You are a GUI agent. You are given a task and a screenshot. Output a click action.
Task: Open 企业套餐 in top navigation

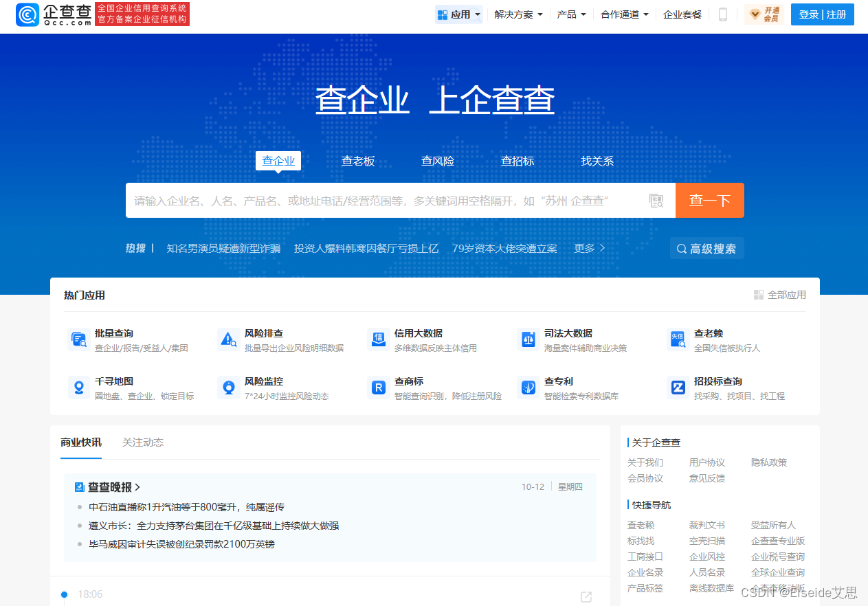(x=682, y=14)
